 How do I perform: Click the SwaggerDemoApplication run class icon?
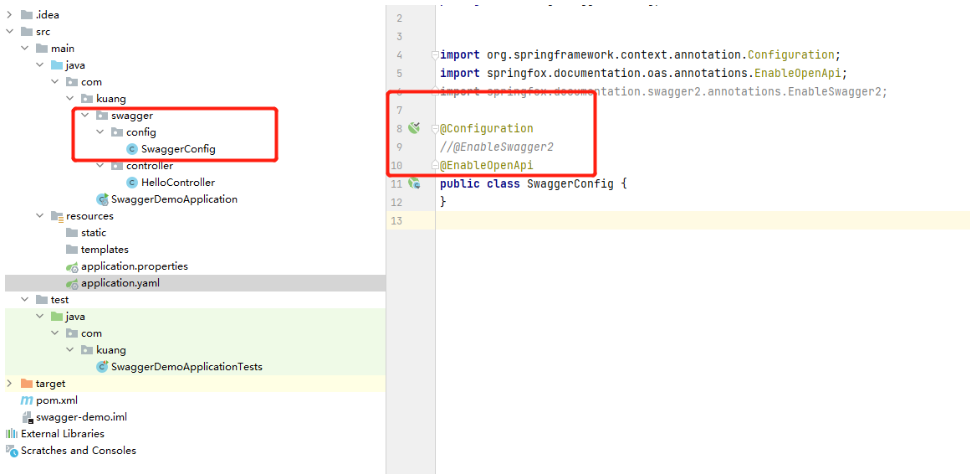(102, 199)
